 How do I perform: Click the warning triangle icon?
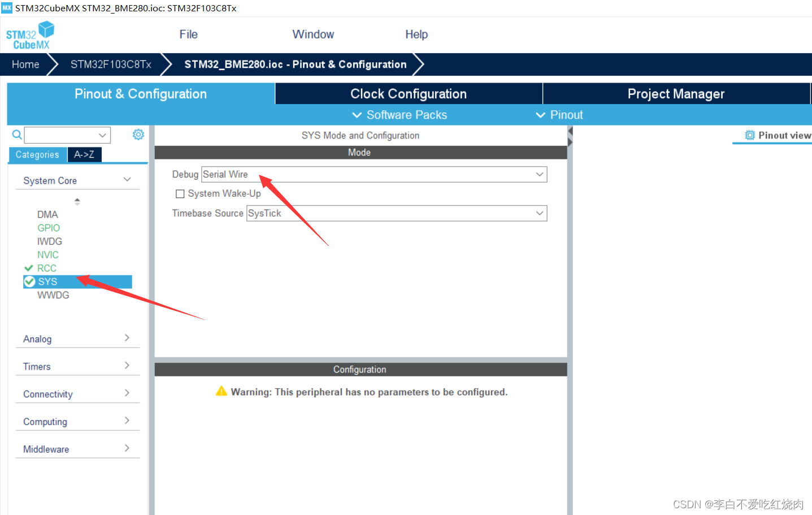tap(221, 391)
